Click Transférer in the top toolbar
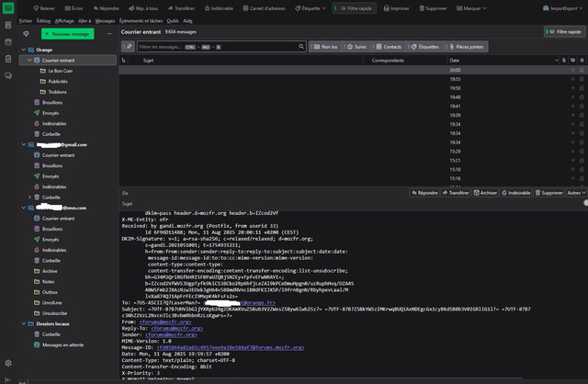 [x=181, y=8]
